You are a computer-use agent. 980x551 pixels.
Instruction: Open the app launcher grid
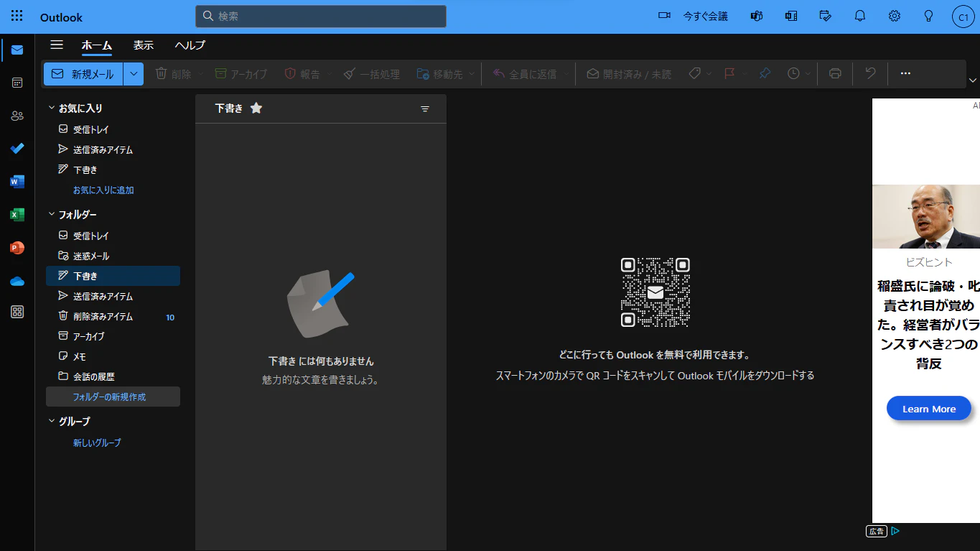(x=17, y=16)
